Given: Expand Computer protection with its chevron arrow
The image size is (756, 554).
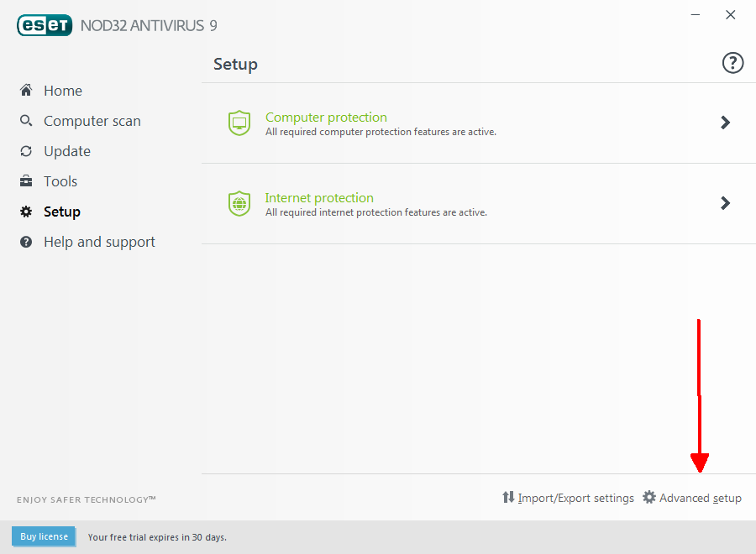Looking at the screenshot, I should (725, 123).
